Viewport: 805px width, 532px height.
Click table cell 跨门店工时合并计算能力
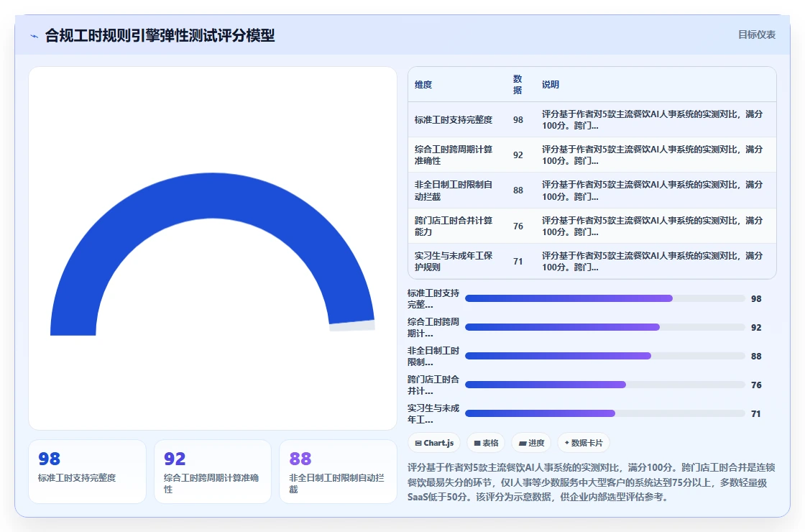454,226
